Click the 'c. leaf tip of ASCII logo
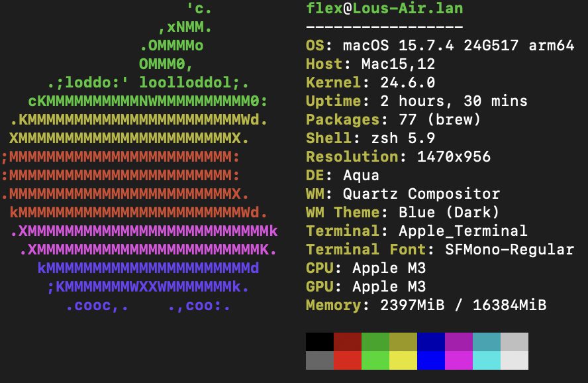 point(199,9)
